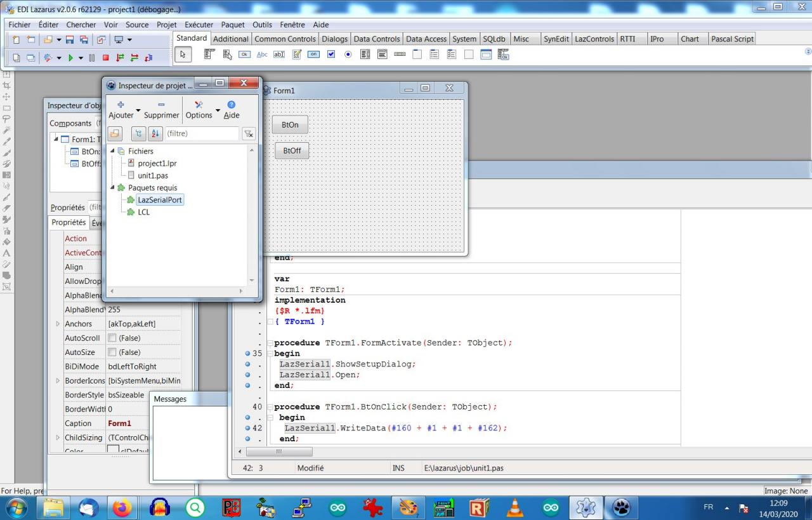This screenshot has width=812, height=520.
Task: Click the Aide button in project inspector
Action: 232,109
